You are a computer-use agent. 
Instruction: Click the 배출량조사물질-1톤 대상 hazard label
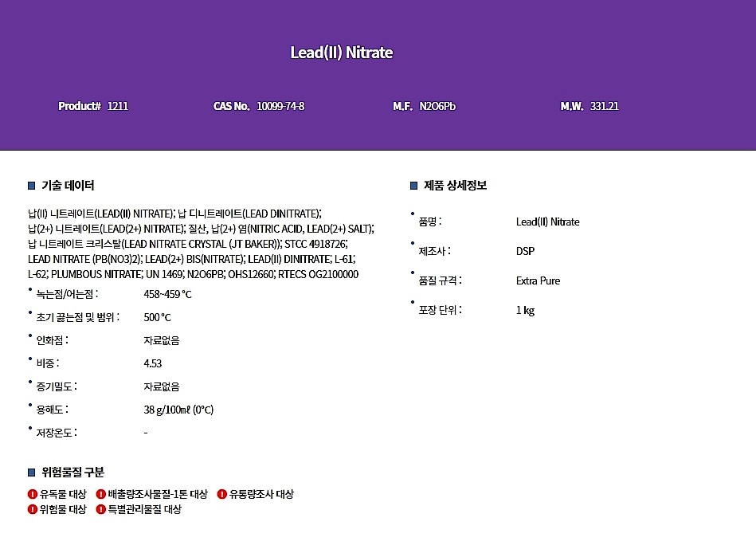pyautogui.click(x=158, y=494)
